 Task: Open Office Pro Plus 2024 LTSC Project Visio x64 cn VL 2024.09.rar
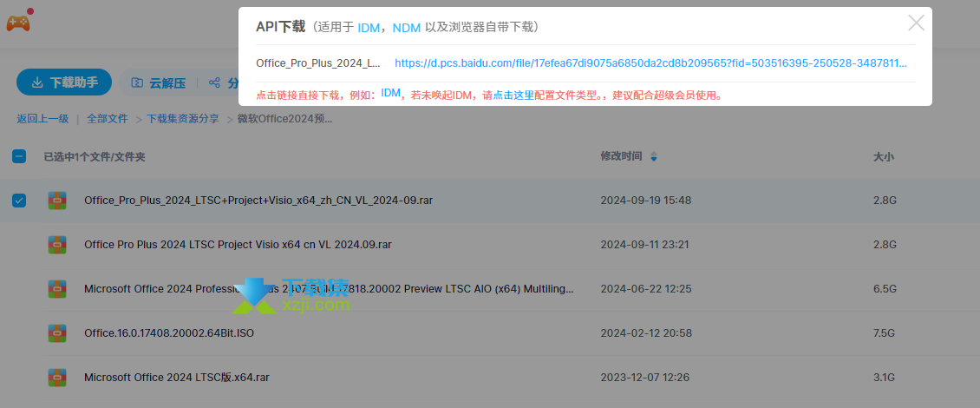coord(238,244)
